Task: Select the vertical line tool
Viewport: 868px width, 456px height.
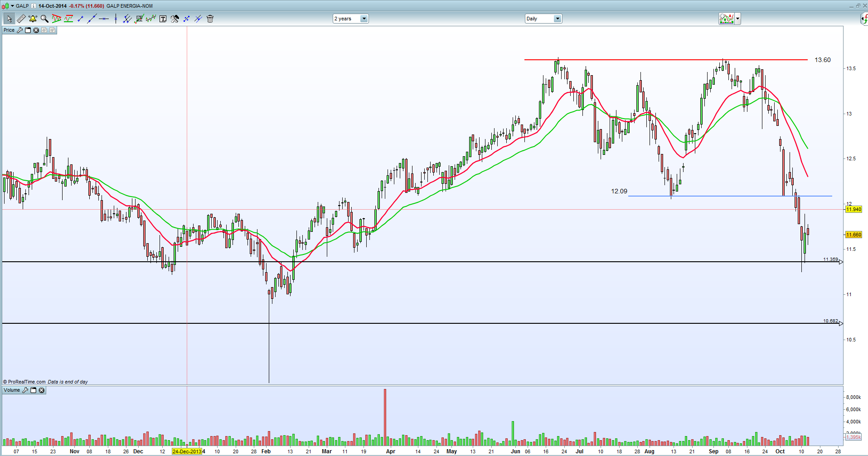Action: pyautogui.click(x=116, y=19)
